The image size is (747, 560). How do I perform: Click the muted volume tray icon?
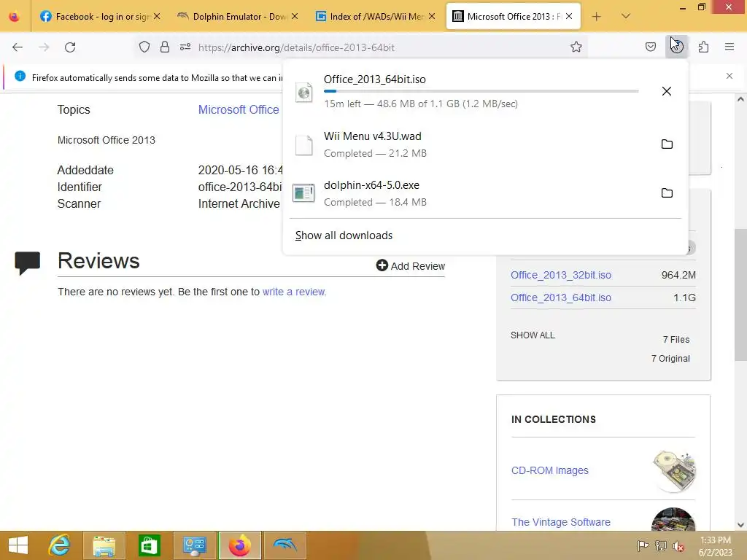pyautogui.click(x=678, y=546)
